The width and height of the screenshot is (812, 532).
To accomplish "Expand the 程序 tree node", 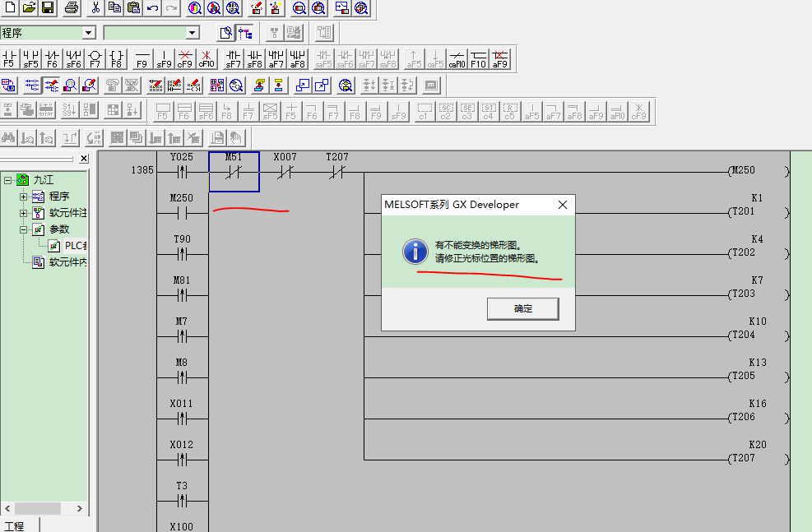I will [24, 197].
